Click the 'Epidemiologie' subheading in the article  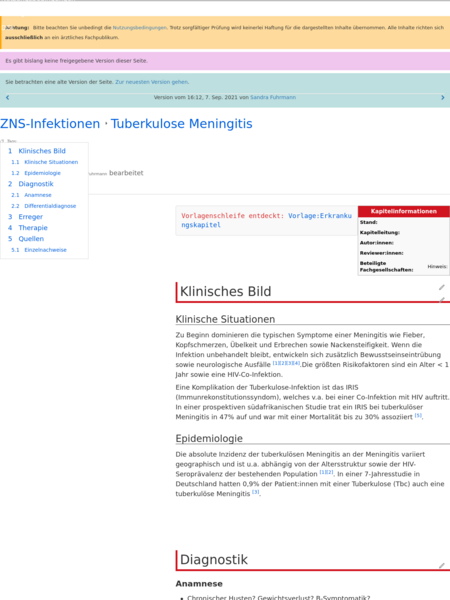click(209, 439)
